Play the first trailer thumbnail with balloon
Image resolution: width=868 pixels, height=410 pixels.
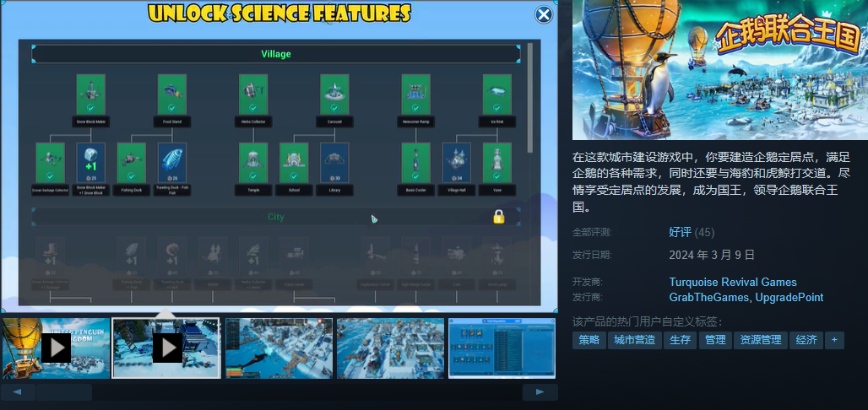(56, 348)
